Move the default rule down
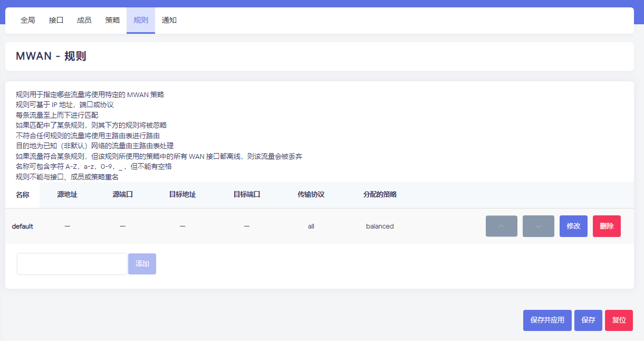Viewport: 644px width, 341px height. pyautogui.click(x=538, y=226)
